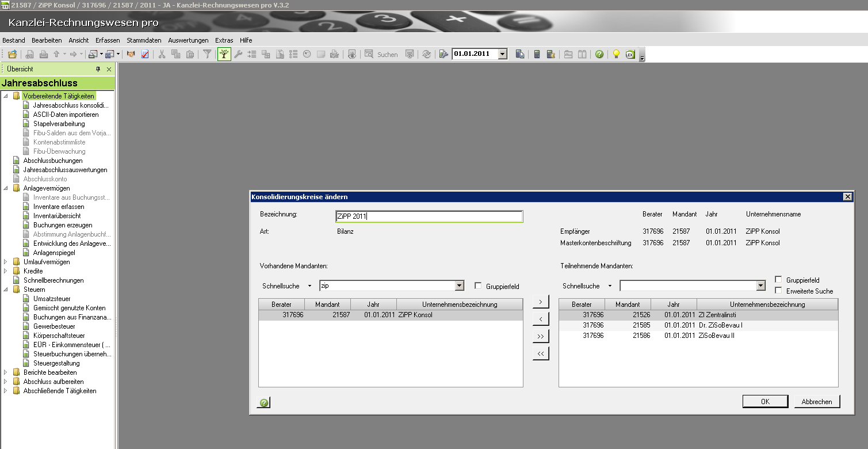Click the calculator with euro coin icon
Screen dimensions: 868x449
550,54
